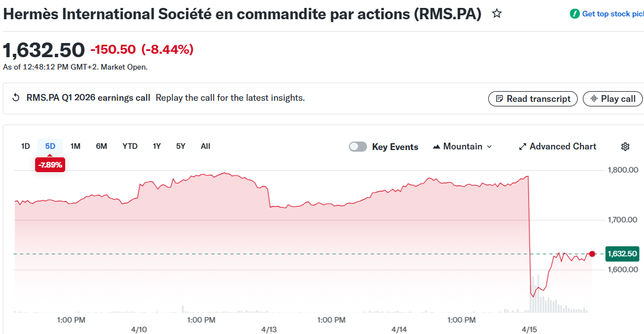This screenshot has width=644, height=334.
Task: Open chart settings with the gear icon
Action: [625, 146]
